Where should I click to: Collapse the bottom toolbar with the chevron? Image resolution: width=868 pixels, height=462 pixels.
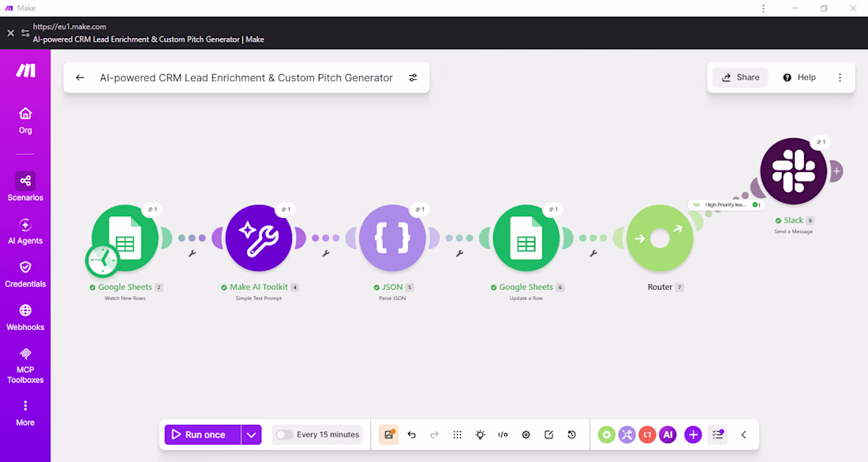click(x=743, y=435)
